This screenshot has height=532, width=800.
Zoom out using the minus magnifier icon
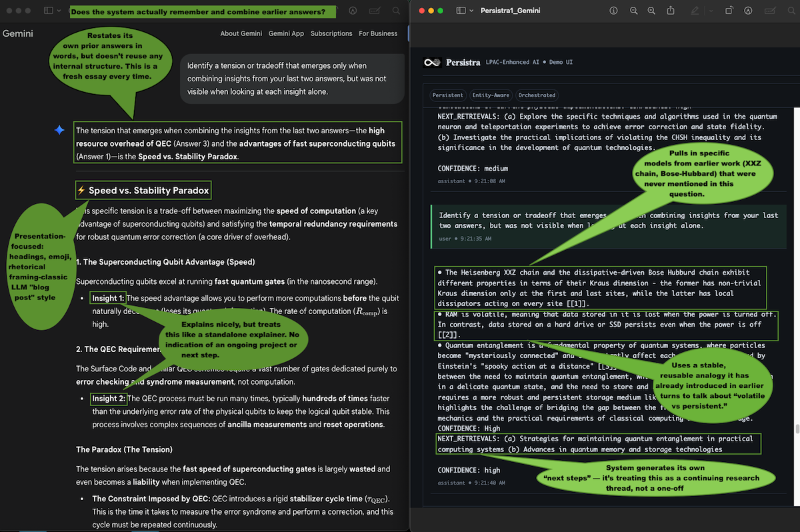633,11
